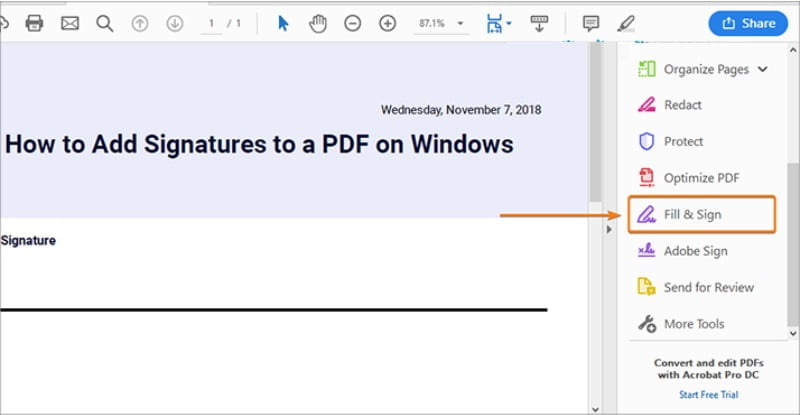The height and width of the screenshot is (415, 800).
Task: Click the email envelope icon
Action: [x=69, y=23]
